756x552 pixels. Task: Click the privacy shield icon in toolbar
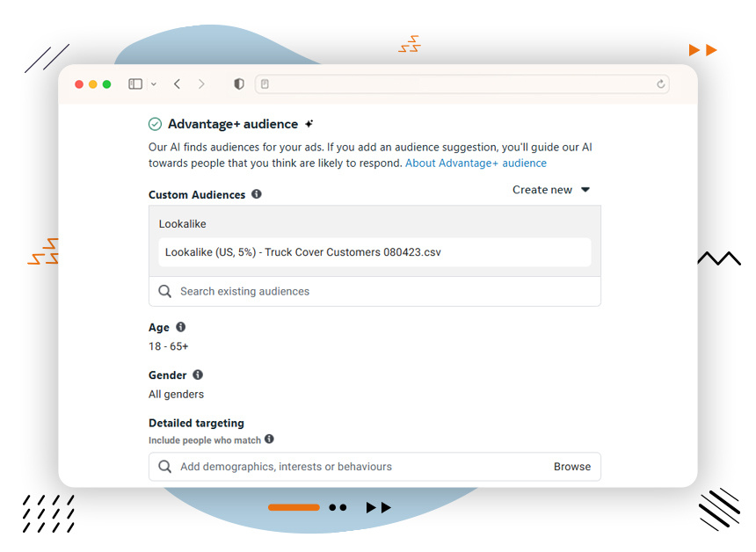point(238,84)
